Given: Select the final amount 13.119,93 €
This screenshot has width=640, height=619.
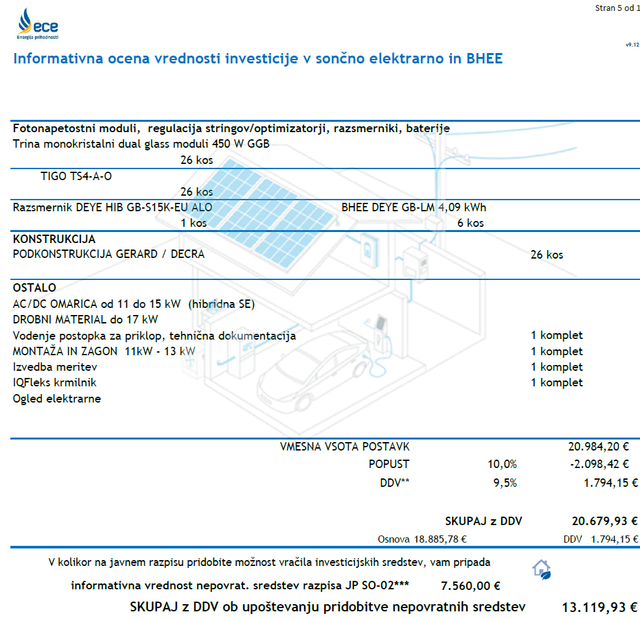Looking at the screenshot, I should [600, 608].
